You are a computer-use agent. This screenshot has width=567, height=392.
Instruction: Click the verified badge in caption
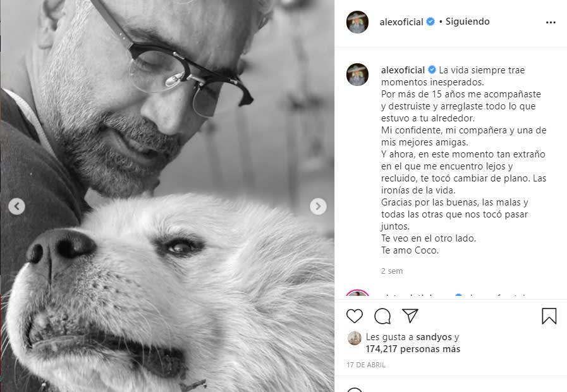(x=432, y=70)
